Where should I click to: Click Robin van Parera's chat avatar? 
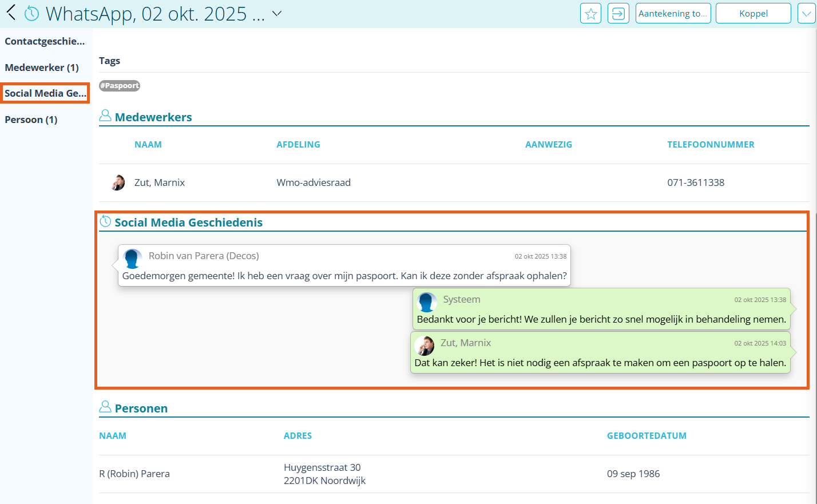pos(133,258)
